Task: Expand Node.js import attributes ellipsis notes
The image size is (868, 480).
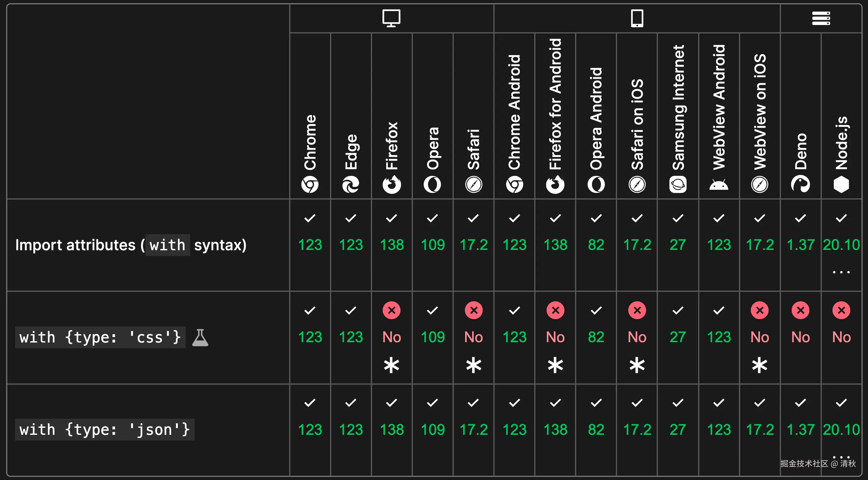Action: pyautogui.click(x=841, y=272)
